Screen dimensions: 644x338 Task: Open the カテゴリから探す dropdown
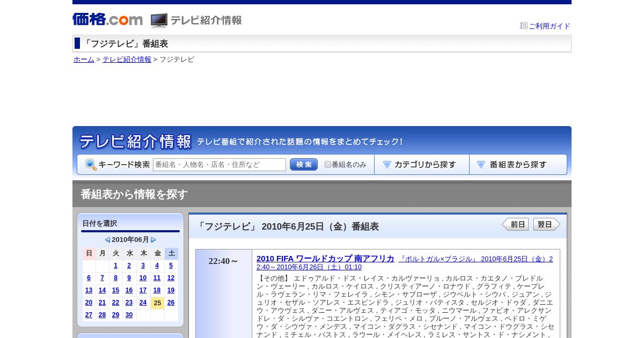point(422,165)
